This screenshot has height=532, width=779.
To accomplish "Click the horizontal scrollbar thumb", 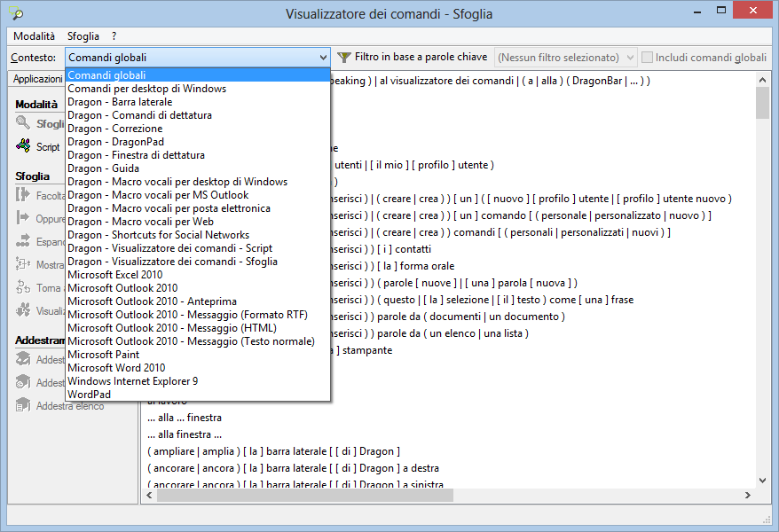I will point(305,496).
